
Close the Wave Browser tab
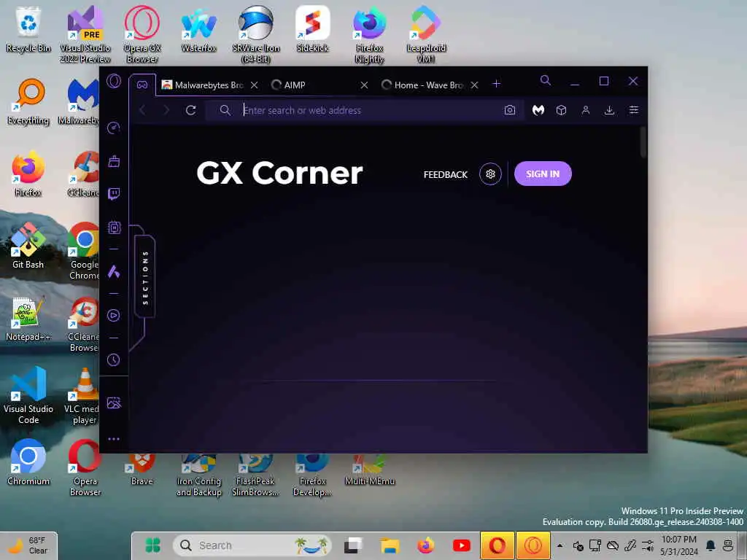click(x=474, y=85)
